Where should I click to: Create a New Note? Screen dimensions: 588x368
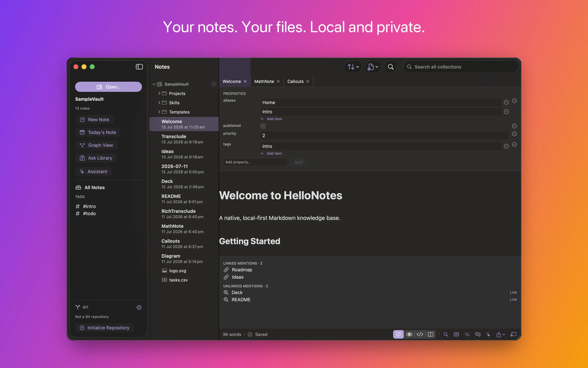(95, 120)
